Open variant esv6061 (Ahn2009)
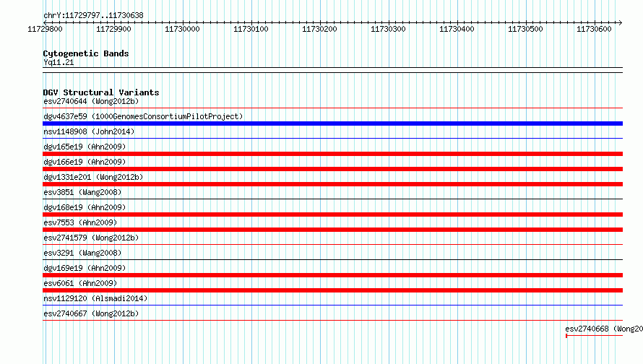This screenshot has width=643, height=364. coord(80,283)
